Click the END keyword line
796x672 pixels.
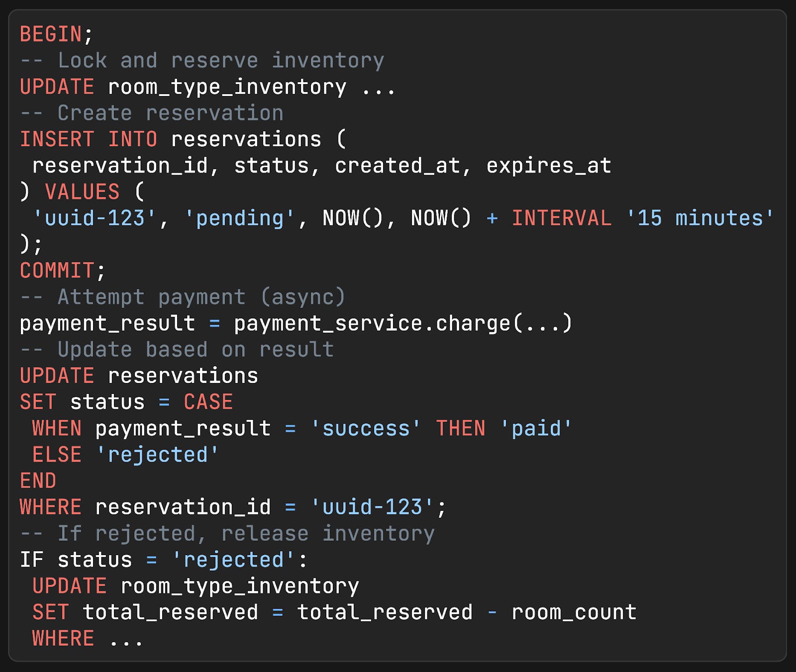pyautogui.click(x=38, y=481)
